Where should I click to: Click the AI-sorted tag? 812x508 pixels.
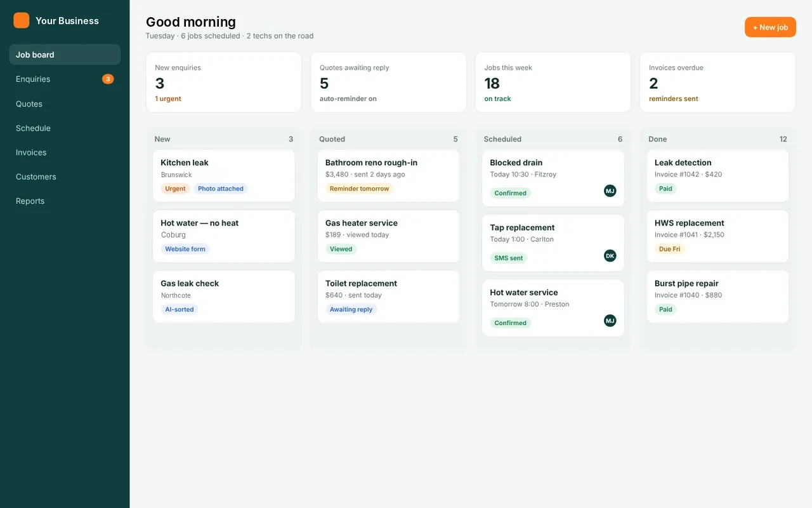coord(180,309)
